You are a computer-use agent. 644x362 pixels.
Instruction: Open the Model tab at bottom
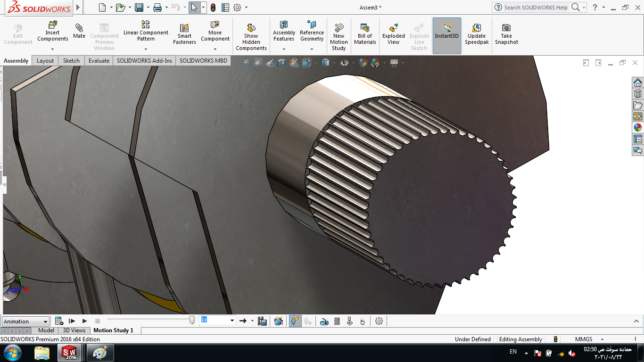tap(46, 330)
